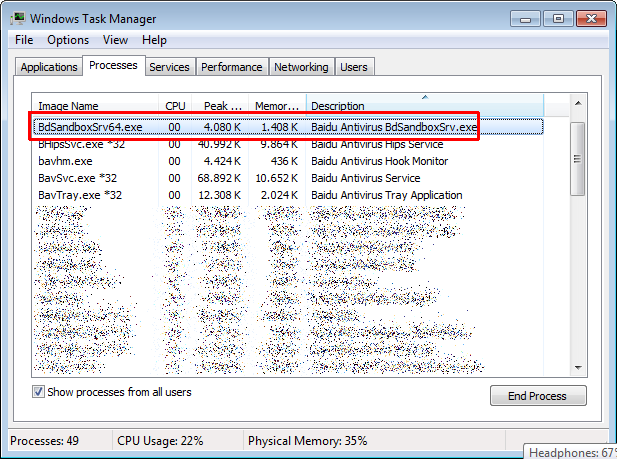Switch to the Users tab

click(353, 67)
